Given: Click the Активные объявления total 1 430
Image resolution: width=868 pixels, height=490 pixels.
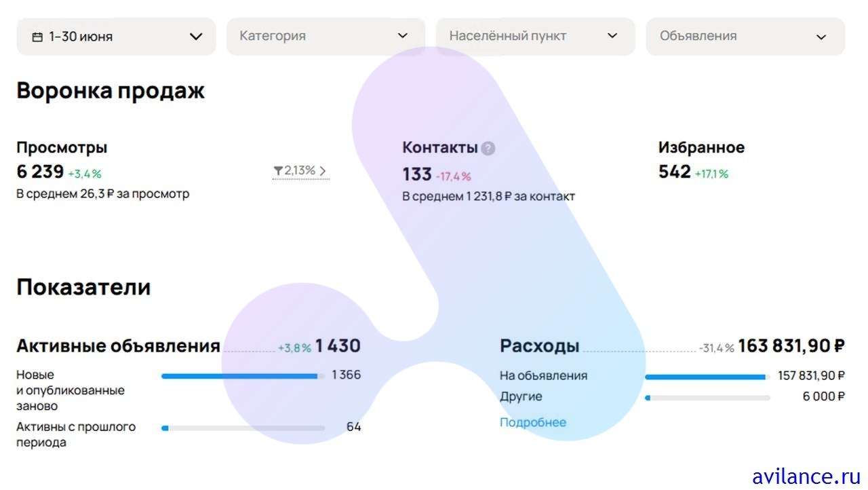Looking at the screenshot, I should (x=338, y=346).
